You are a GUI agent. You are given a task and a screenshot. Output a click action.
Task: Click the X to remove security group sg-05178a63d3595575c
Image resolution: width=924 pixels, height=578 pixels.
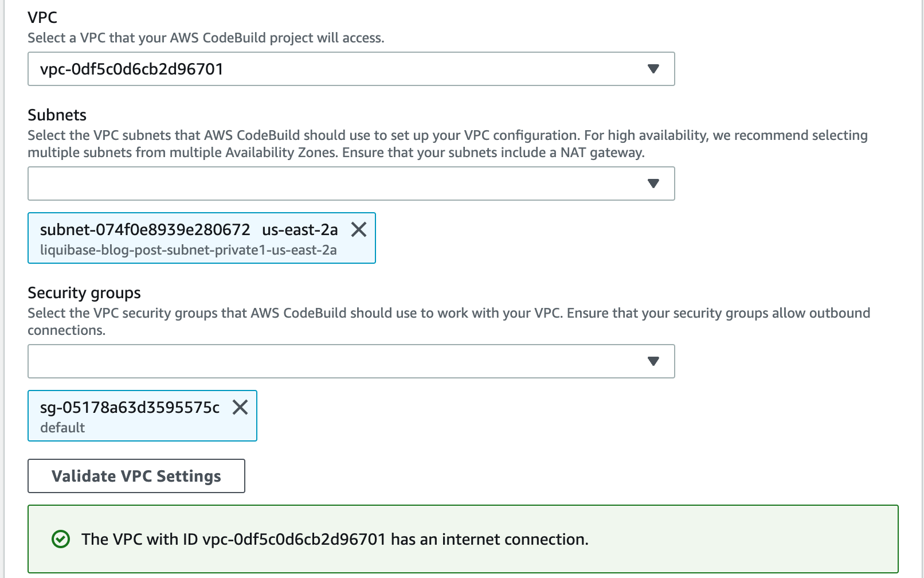[241, 408]
